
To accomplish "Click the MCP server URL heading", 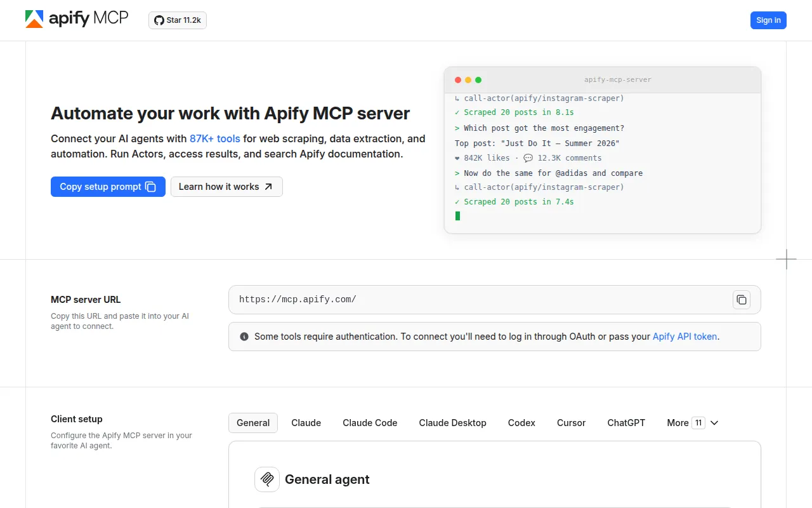I will coord(86,300).
